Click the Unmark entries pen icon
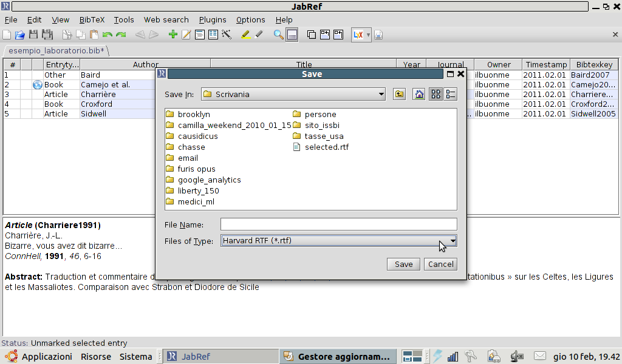 point(259,35)
